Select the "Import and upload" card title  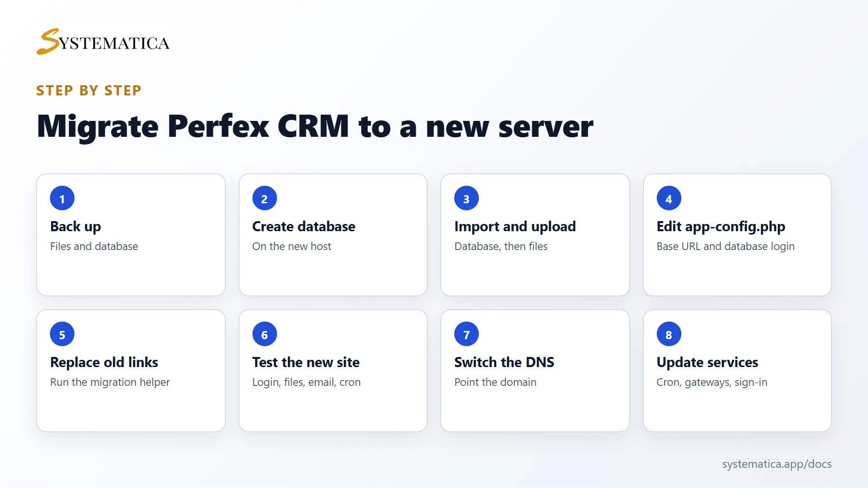pyautogui.click(x=515, y=226)
